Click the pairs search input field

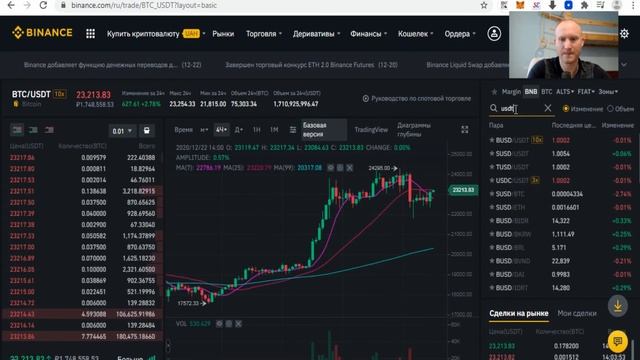coord(521,109)
